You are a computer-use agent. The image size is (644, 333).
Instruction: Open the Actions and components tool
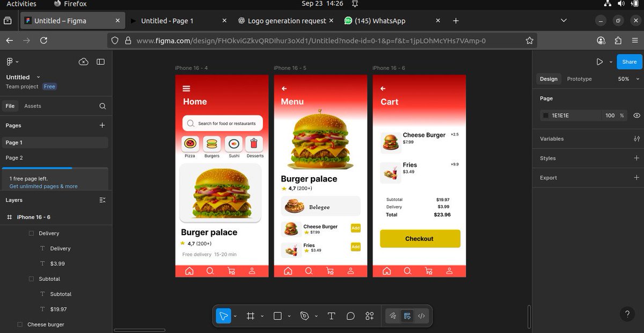[x=369, y=316]
